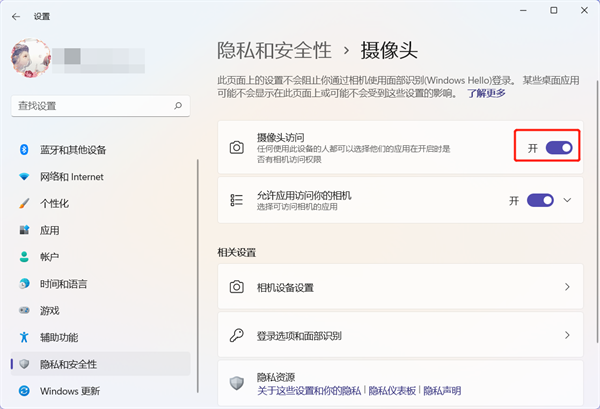Open 登录选项和面部识别 via its arrow

click(567, 335)
